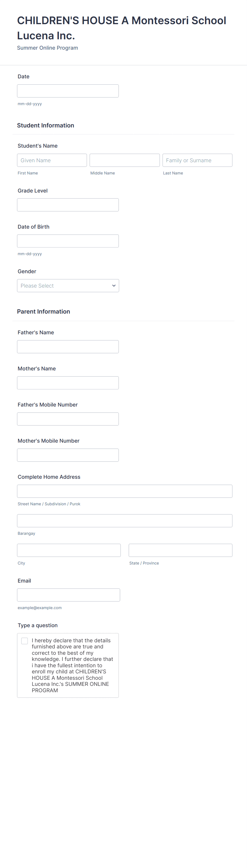The height and width of the screenshot is (868, 247).
Task: Click the City input field
Action: coord(69,550)
